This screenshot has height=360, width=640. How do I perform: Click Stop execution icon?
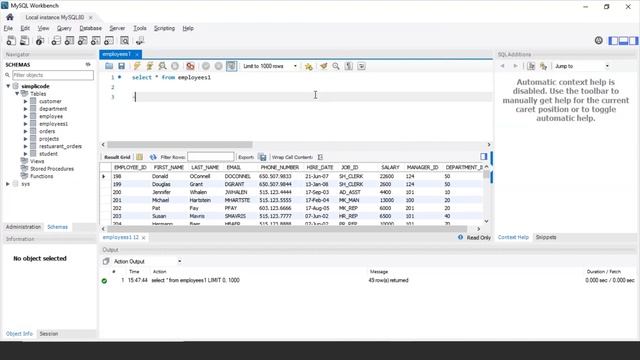coord(175,66)
